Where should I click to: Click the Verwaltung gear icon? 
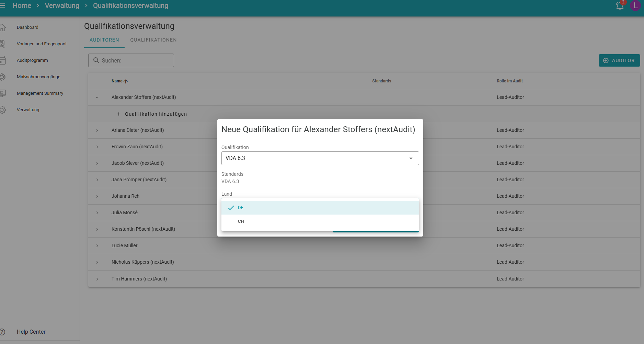click(x=3, y=110)
